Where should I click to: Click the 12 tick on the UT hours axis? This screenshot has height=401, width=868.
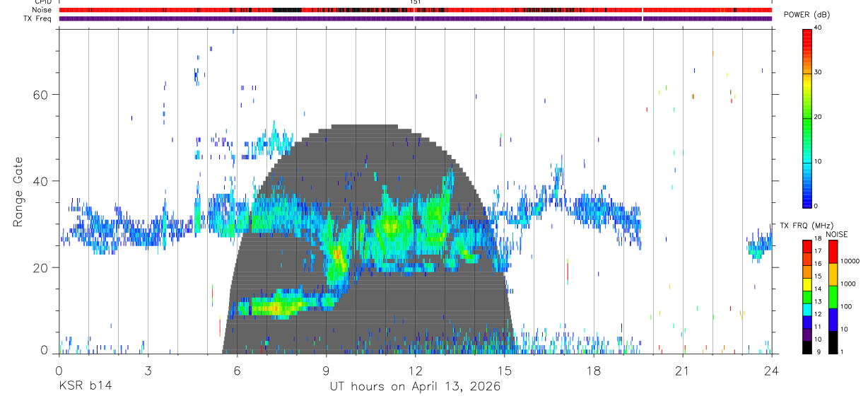coord(415,370)
